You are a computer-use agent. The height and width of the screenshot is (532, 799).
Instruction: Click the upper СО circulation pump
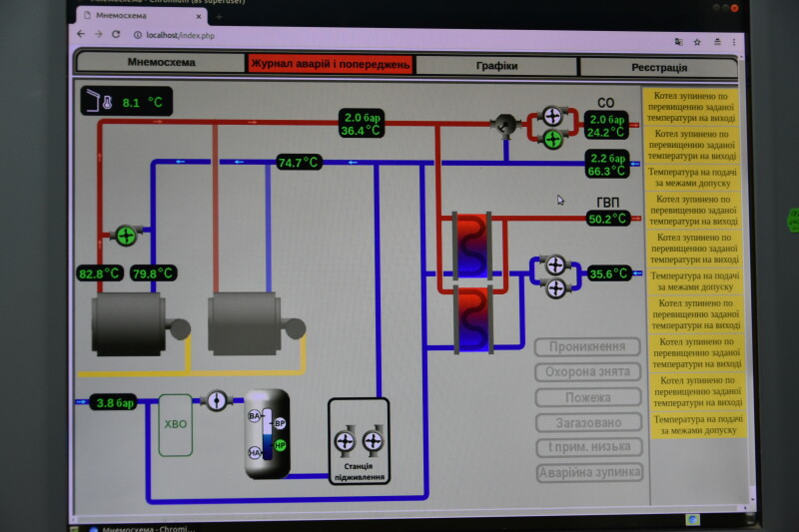(552, 116)
